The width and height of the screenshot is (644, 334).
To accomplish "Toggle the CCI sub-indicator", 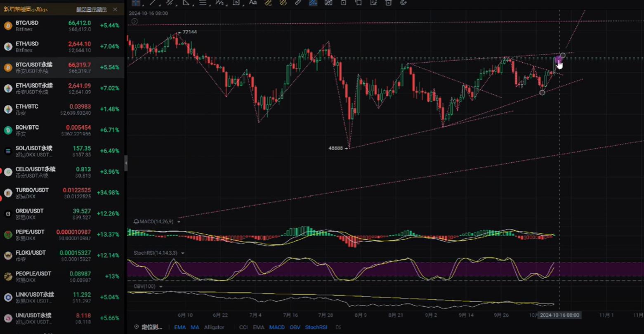I will [x=243, y=327].
